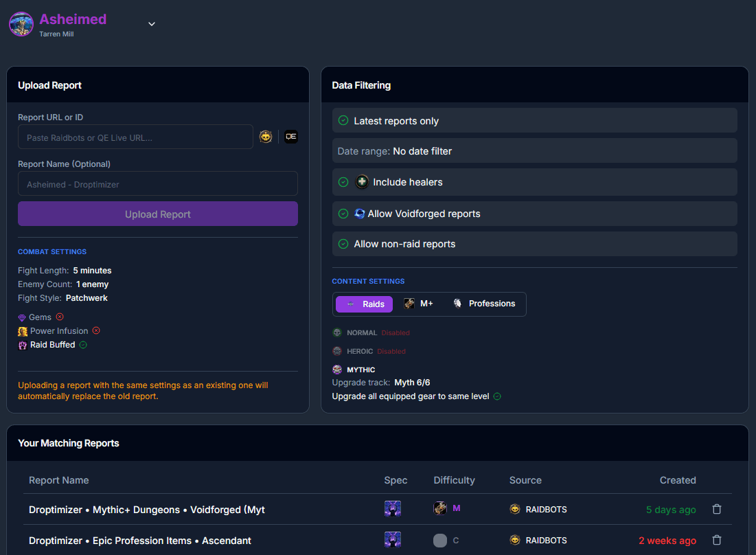Click spec icon of Mythic+ Dungeons report
Screen dimensions: 756x555
(393, 509)
